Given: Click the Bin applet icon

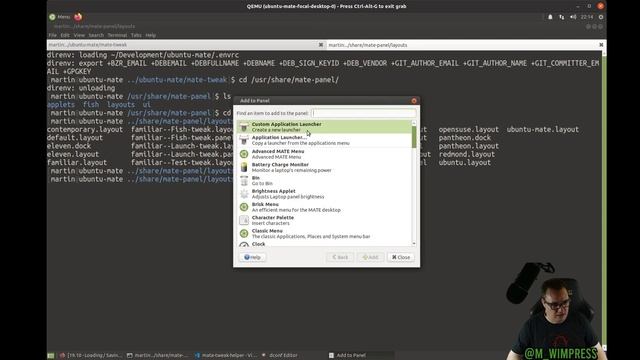Looking at the screenshot, I should [244, 180].
